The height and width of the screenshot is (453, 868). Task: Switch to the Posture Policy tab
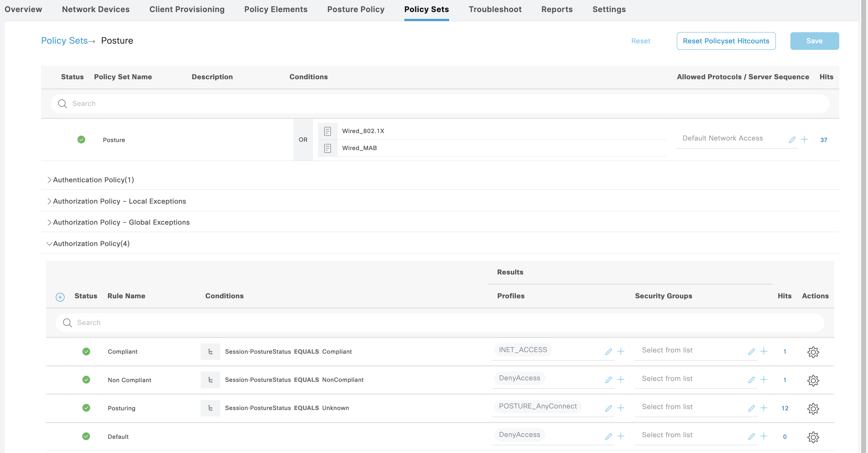click(x=355, y=9)
